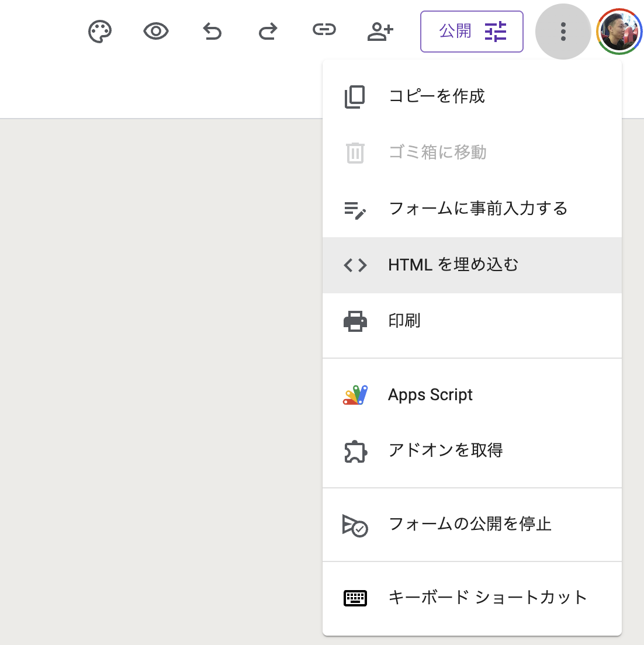Image resolution: width=644 pixels, height=645 pixels.
Task: Select アドオンを取得 menu item
Action: click(472, 451)
